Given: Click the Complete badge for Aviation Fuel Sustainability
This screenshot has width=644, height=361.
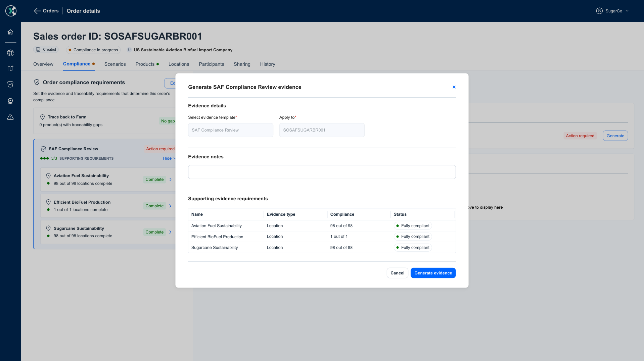Looking at the screenshot, I should [x=154, y=179].
